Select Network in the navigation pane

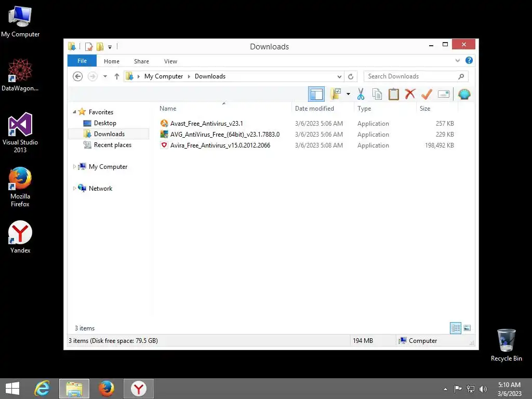pos(100,188)
